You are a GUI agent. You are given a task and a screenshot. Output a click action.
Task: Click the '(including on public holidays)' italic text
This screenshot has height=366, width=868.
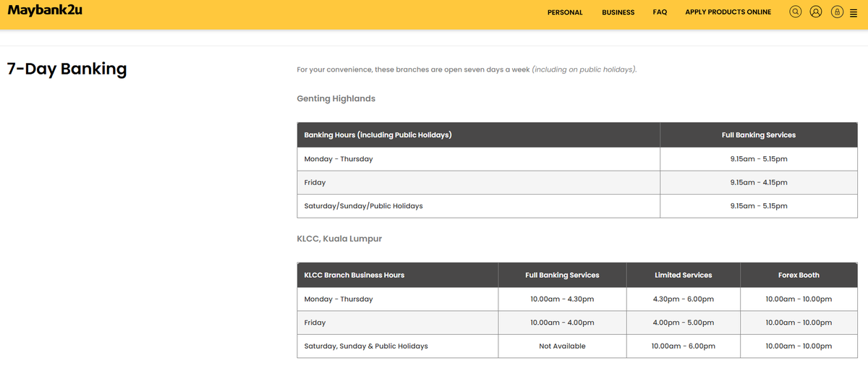point(584,69)
